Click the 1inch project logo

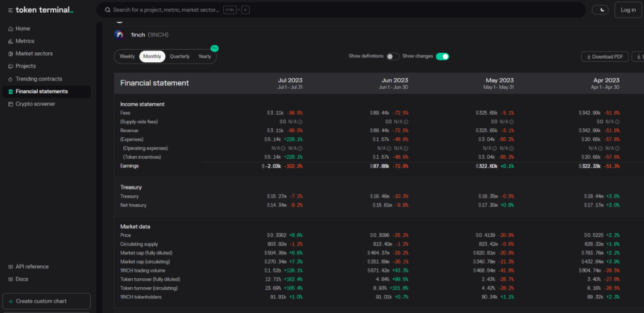118,35
